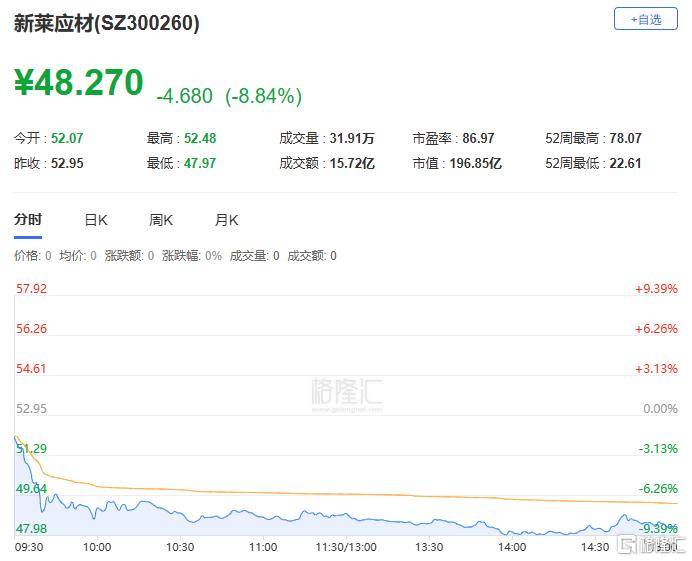Click 今开 value 52.07

(x=67, y=138)
